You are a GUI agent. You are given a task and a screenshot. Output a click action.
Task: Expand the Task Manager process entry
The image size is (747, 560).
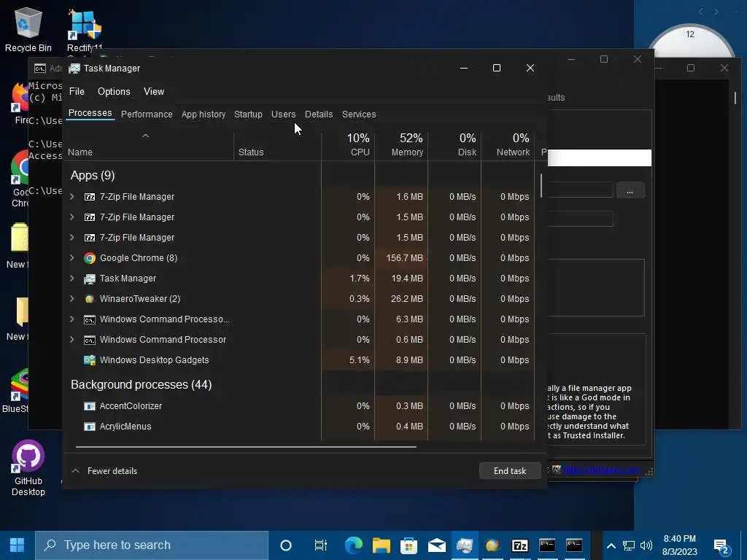tap(72, 278)
